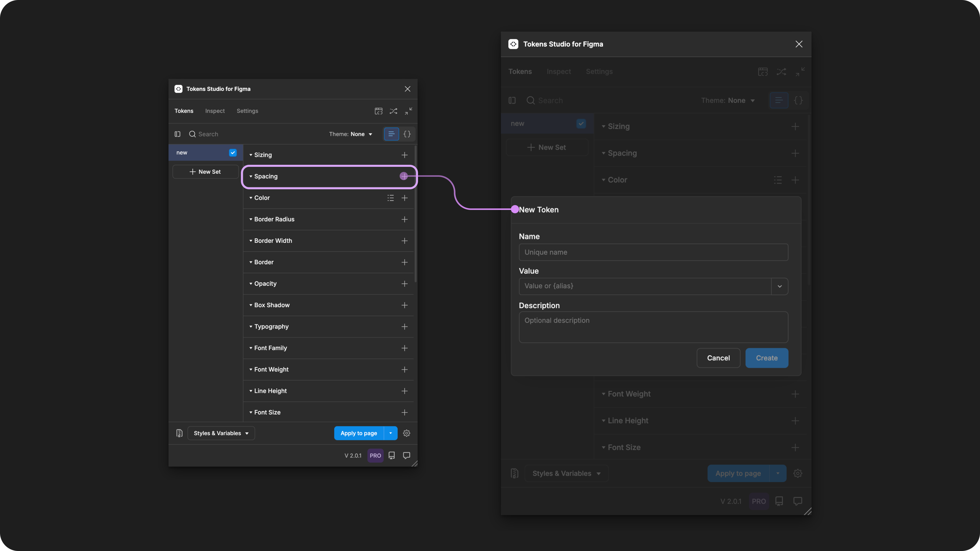Image resolution: width=980 pixels, height=551 pixels.
Task: Add a new Opacity token
Action: pyautogui.click(x=405, y=284)
